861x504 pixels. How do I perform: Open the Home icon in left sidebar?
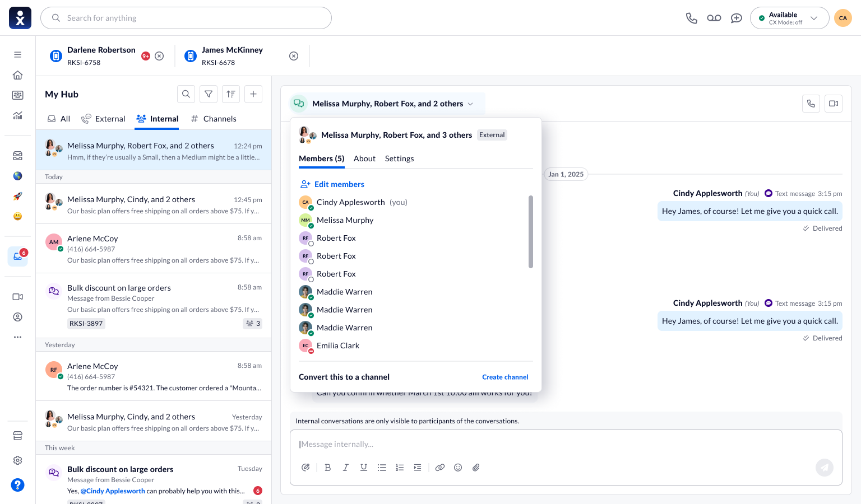click(x=18, y=75)
